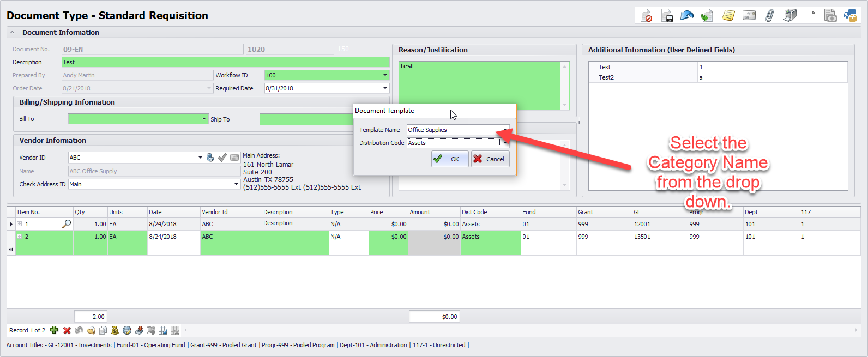868x357 pixels.
Task: Expand row 1 using its plus box
Action: 20,224
